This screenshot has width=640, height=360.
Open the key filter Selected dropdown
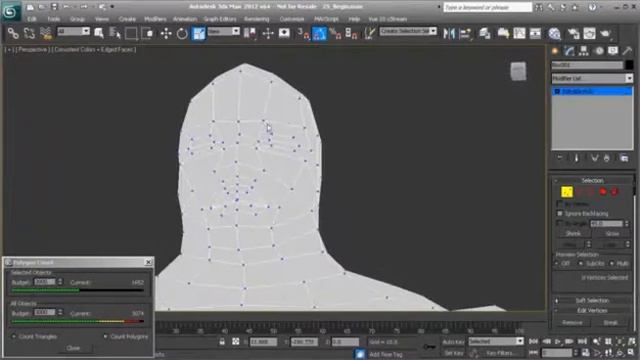(x=496, y=341)
